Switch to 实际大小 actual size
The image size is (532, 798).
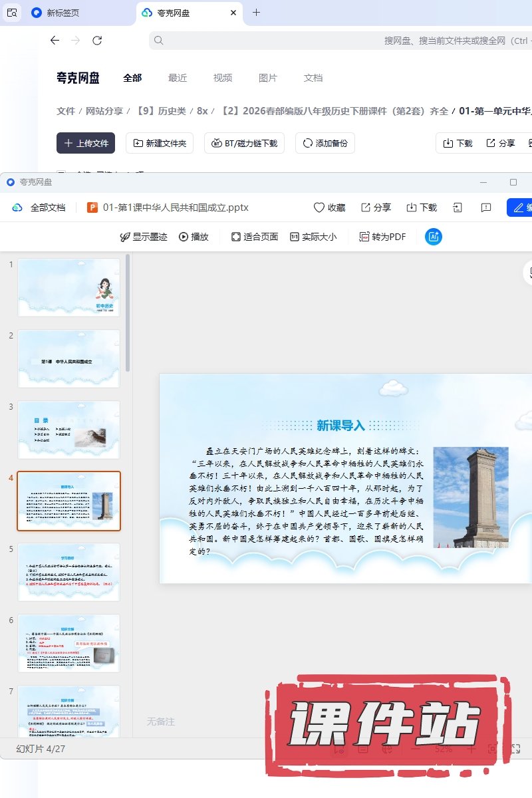coord(313,237)
